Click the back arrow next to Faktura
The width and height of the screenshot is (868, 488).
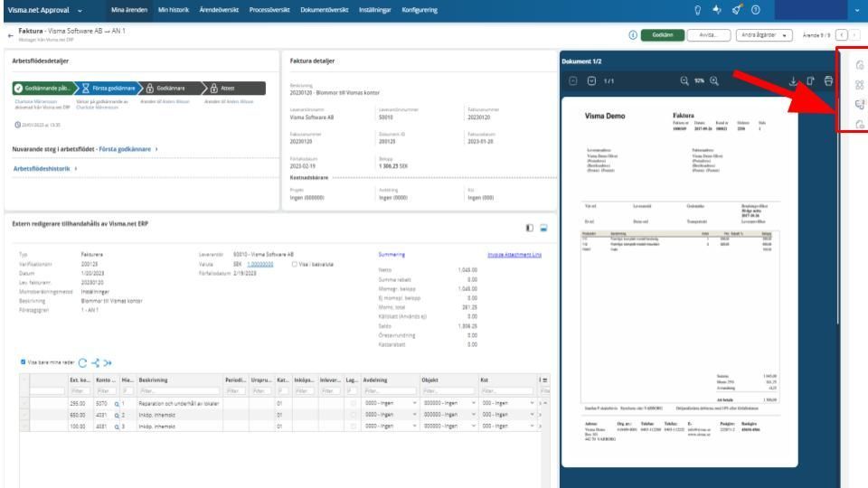pyautogui.click(x=8, y=33)
